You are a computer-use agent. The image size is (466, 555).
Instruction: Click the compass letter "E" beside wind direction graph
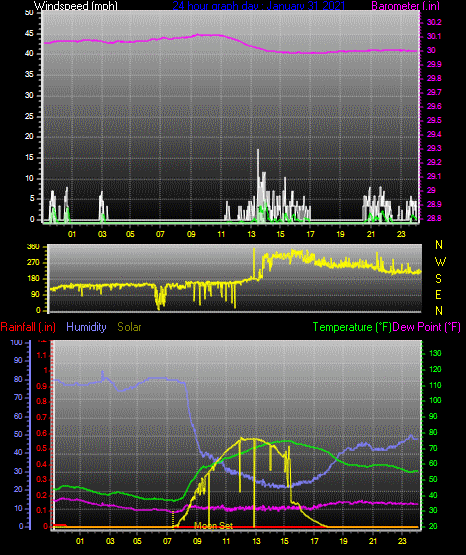click(x=438, y=295)
